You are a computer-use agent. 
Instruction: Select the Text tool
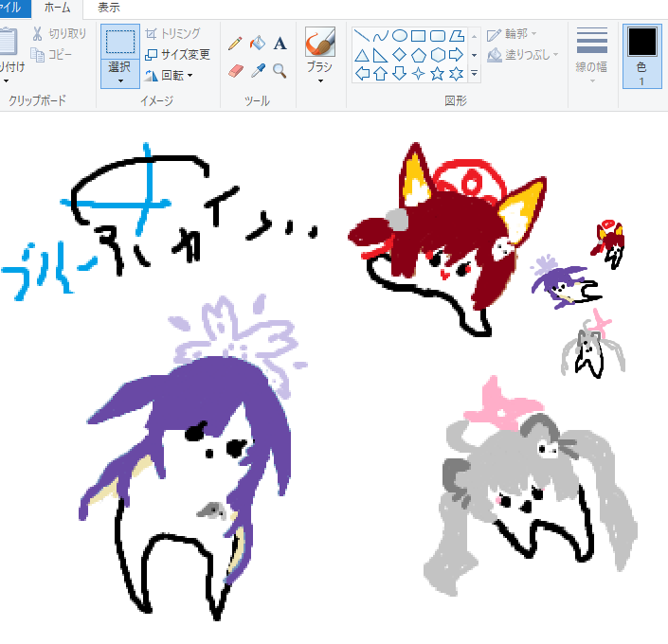pos(280,44)
